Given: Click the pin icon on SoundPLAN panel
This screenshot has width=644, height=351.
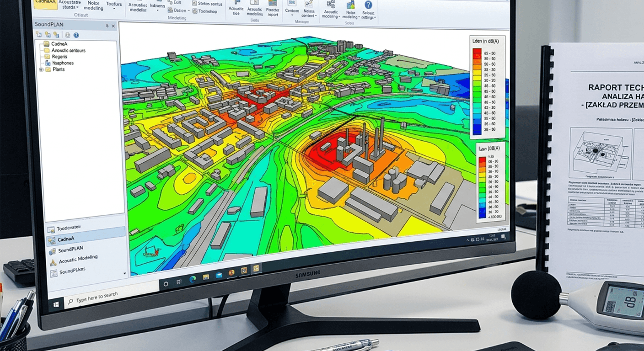Looking at the screenshot, I should point(107,26).
